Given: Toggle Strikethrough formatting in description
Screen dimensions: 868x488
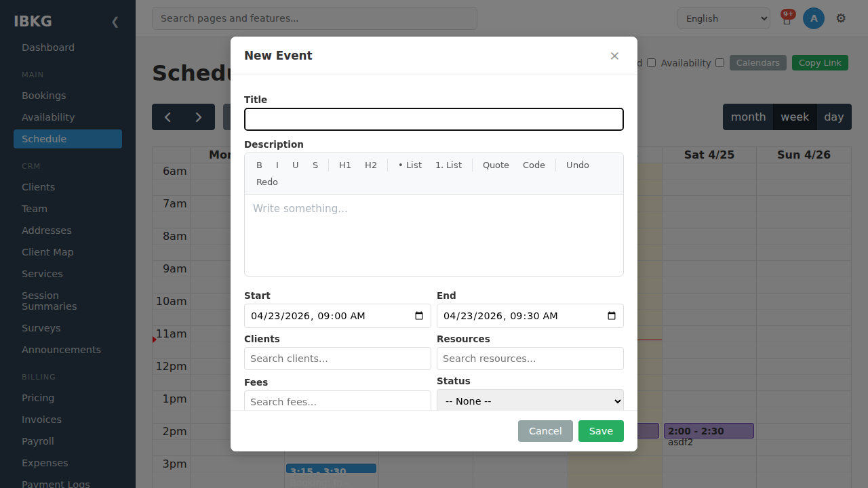Looking at the screenshot, I should 315,165.
